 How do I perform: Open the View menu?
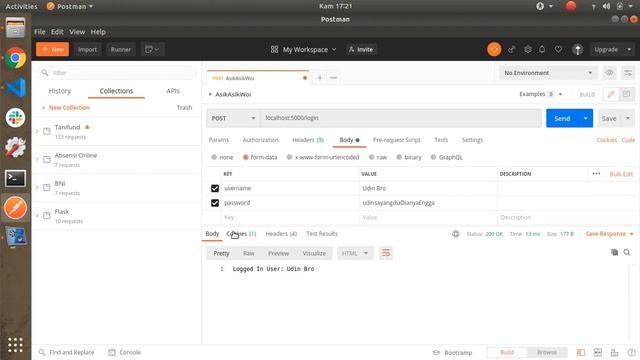[77, 31]
